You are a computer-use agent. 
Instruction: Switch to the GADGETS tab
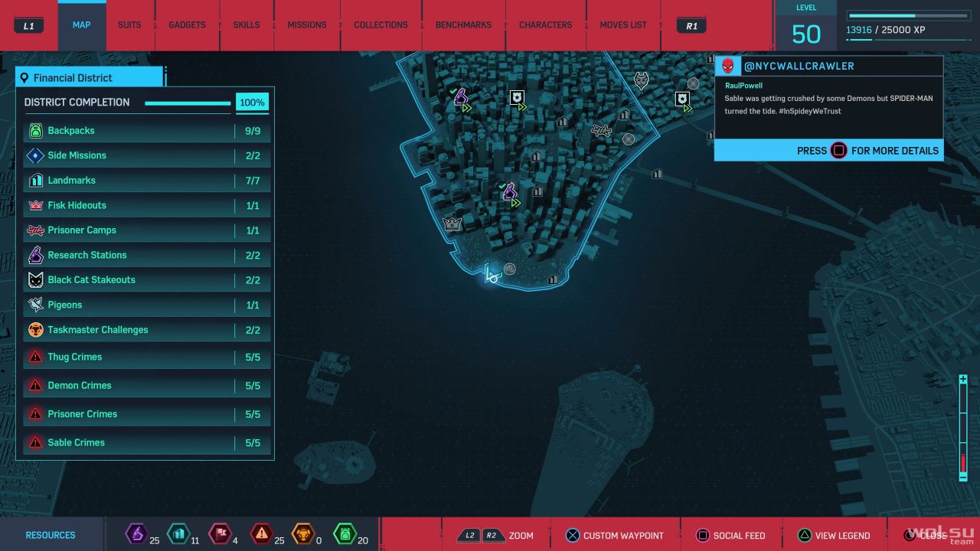coord(187,25)
